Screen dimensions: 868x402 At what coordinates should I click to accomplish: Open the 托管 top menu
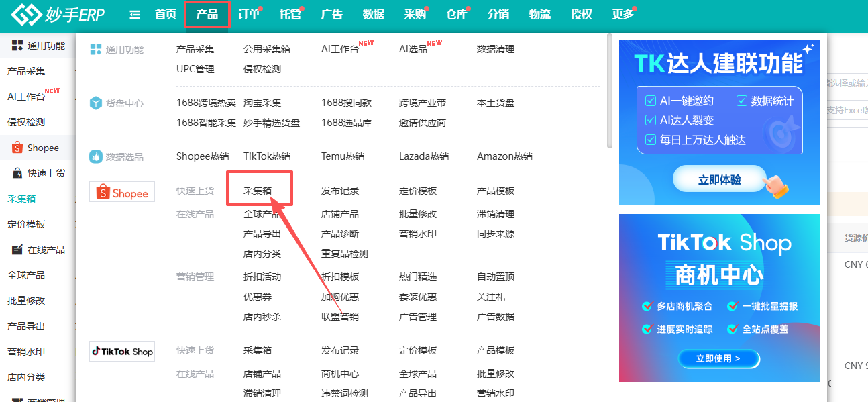[290, 15]
